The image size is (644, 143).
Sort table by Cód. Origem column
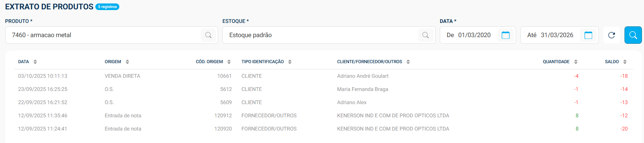pos(229,62)
